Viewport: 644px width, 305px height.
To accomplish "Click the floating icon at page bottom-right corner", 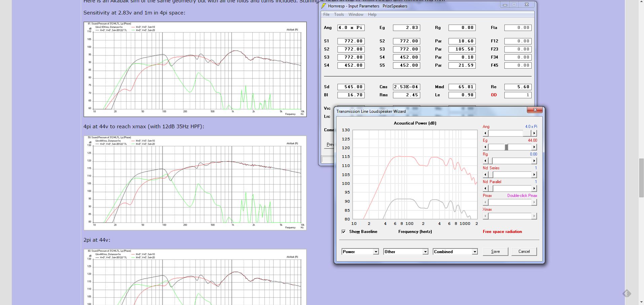I will pos(627,294).
